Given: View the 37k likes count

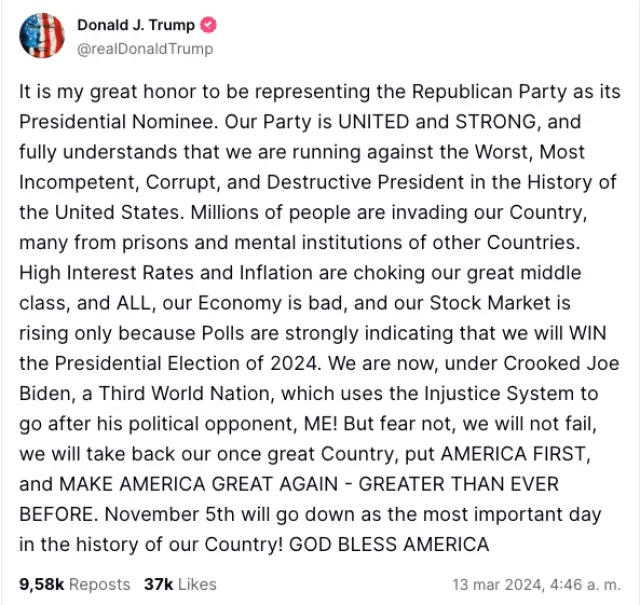Looking at the screenshot, I should point(158,584).
